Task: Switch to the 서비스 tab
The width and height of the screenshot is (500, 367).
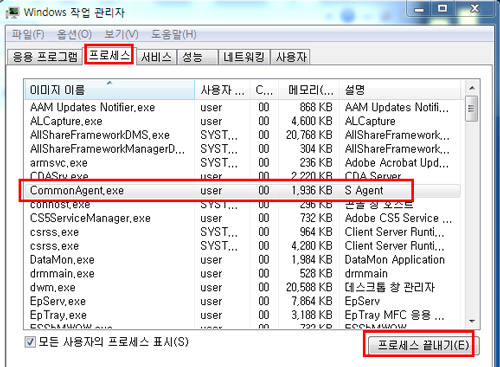Action: coord(156,57)
